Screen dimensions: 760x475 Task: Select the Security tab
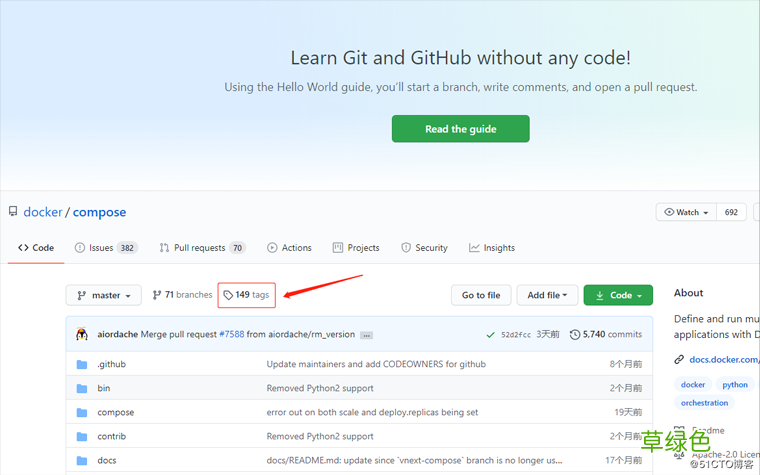pos(425,248)
